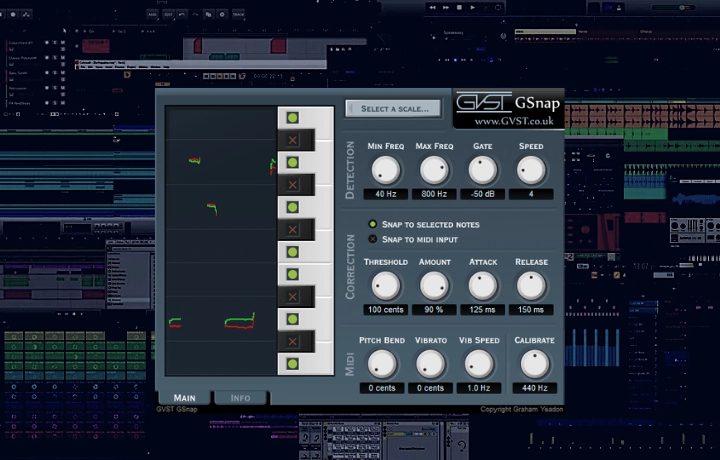Click the Speed value showing 4
This screenshot has width=720, height=460.
[531, 194]
